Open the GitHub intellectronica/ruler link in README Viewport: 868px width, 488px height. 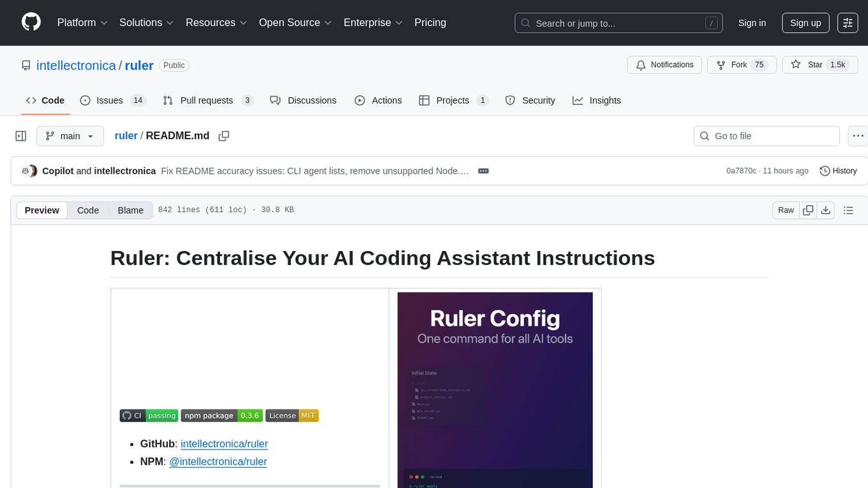[x=224, y=443]
